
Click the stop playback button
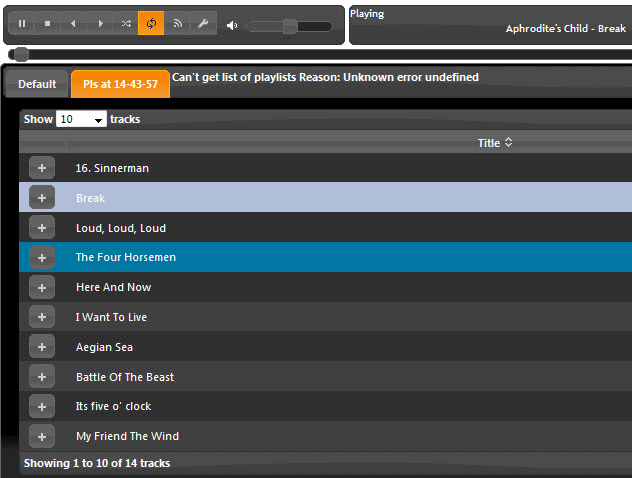[x=47, y=23]
